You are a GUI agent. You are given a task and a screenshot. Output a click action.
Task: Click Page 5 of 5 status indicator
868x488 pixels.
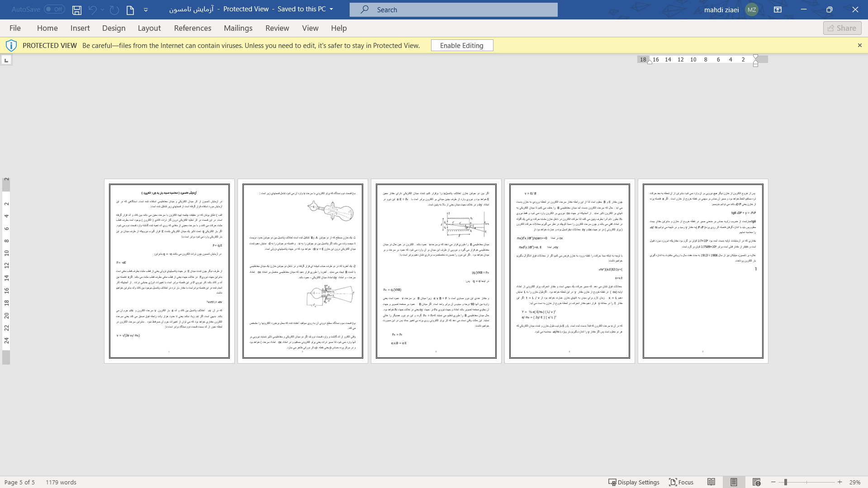pyautogui.click(x=19, y=482)
